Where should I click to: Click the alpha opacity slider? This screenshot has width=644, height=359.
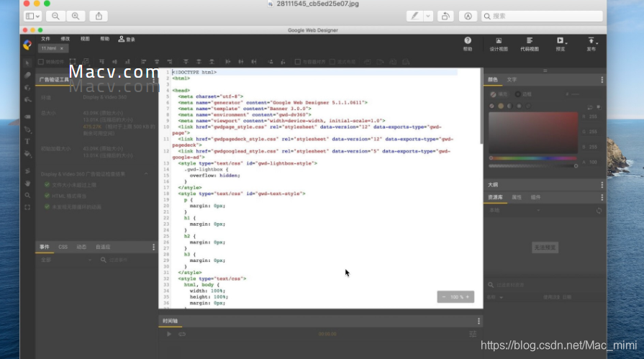coord(533,166)
